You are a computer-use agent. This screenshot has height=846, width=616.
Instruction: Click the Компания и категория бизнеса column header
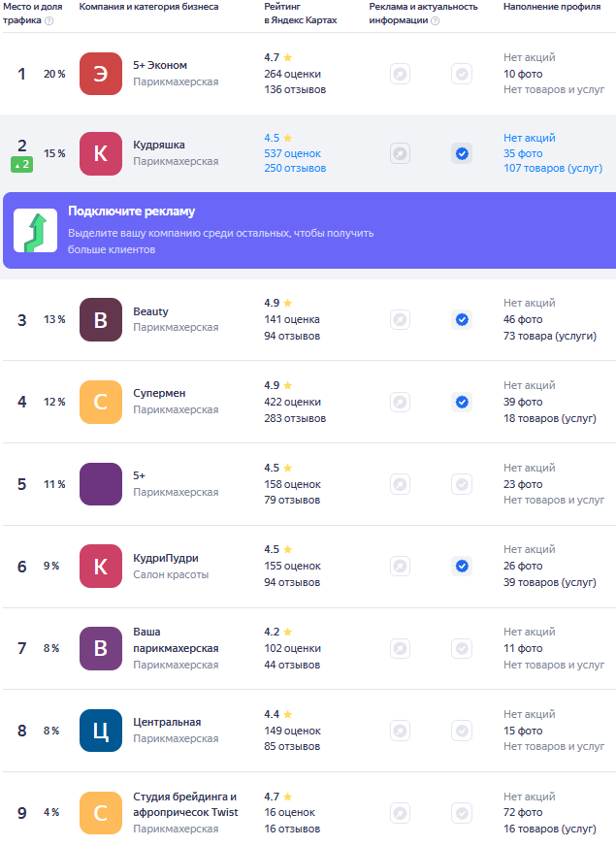[148, 7]
